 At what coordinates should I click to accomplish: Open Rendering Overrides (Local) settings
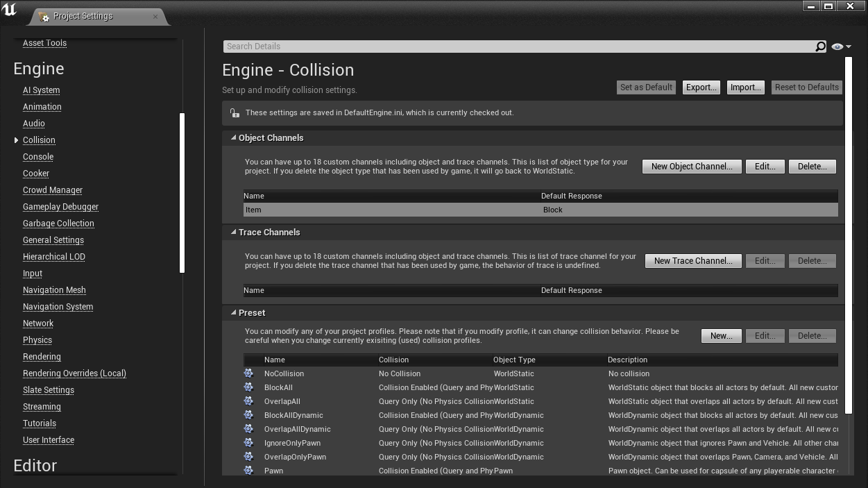(74, 373)
